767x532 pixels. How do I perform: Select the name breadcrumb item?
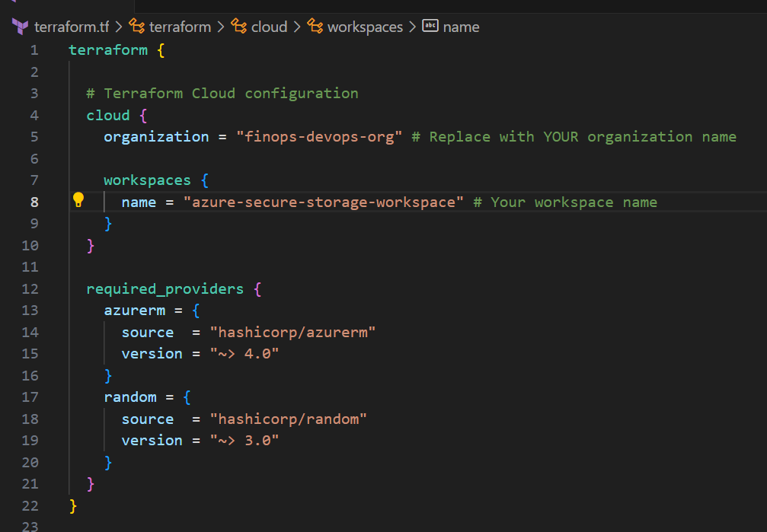(461, 27)
